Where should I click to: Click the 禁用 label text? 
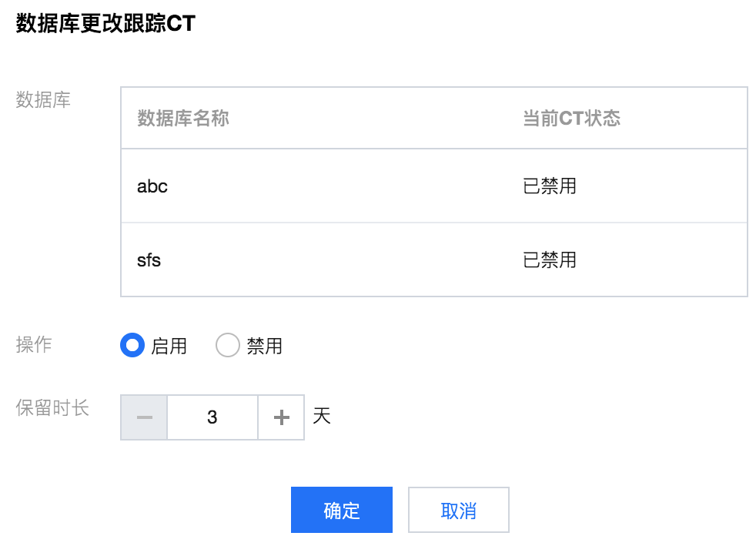264,346
